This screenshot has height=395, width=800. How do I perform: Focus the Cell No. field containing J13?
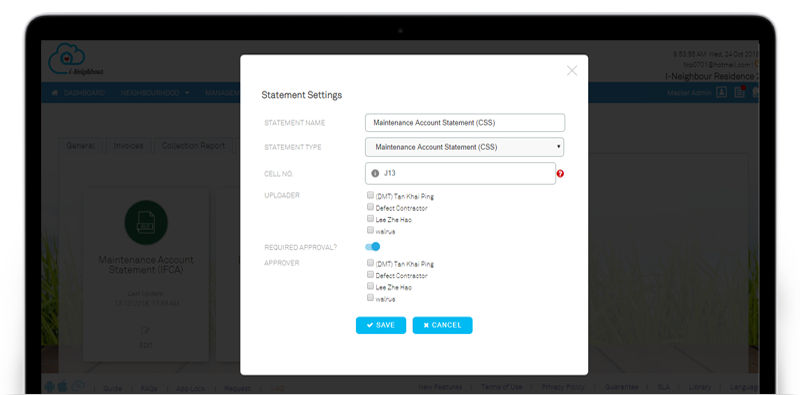(460, 174)
